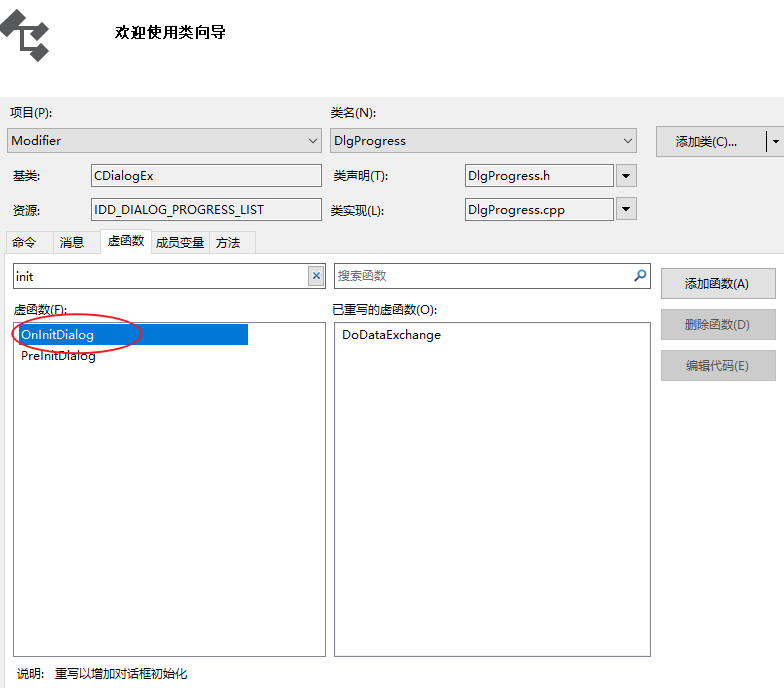Select DoDataExchange in overridden functions list
Screen dimensions: 784x688
[392, 335]
